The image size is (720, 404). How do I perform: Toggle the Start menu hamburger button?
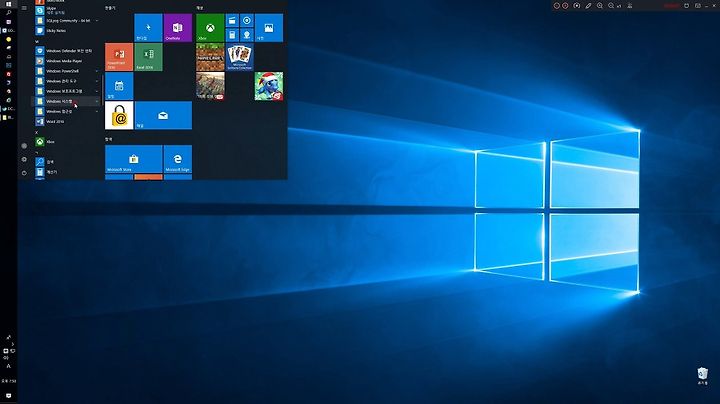(x=24, y=8)
